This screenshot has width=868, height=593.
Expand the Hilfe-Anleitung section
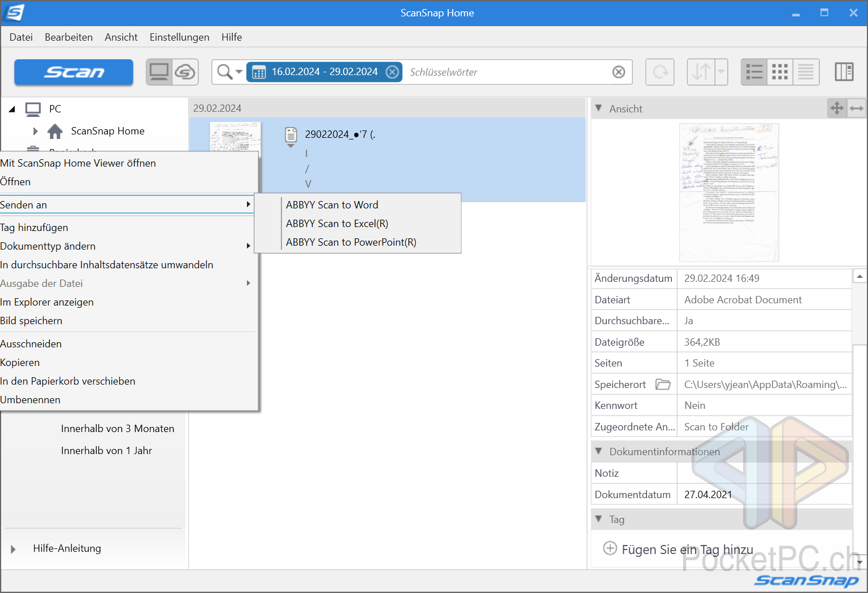tap(13, 549)
